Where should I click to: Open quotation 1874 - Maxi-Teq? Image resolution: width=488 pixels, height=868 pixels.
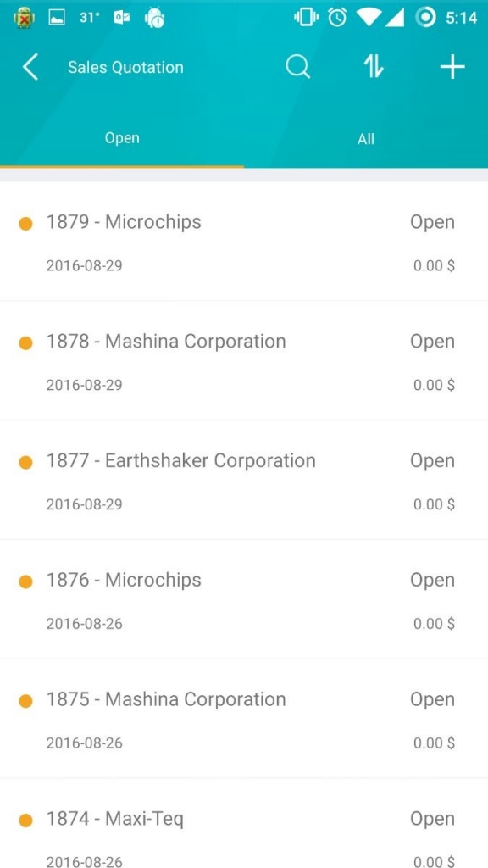click(x=244, y=824)
